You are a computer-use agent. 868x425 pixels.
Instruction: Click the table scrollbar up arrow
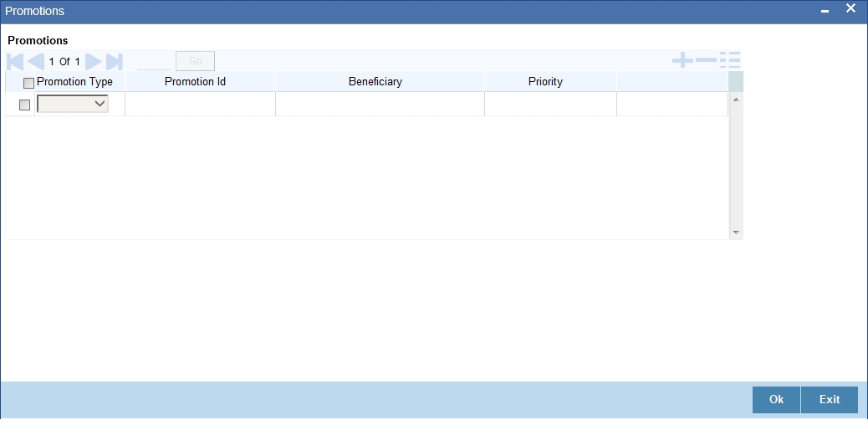(x=736, y=100)
